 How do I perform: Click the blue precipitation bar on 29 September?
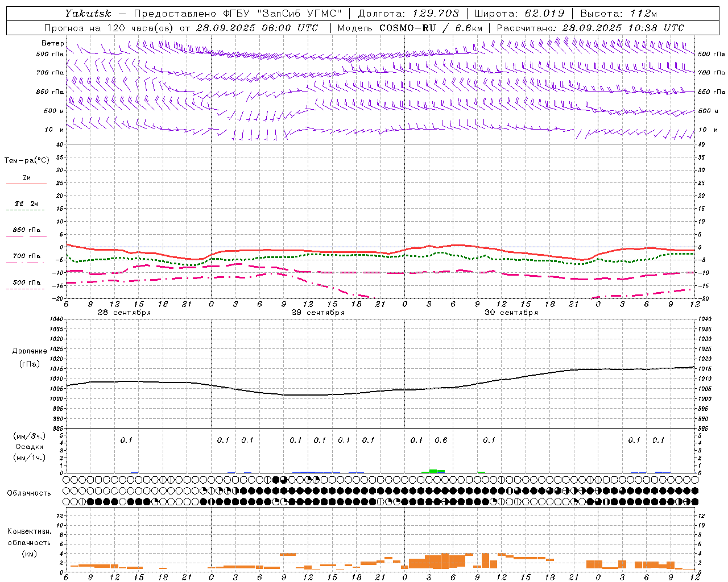point(308,472)
